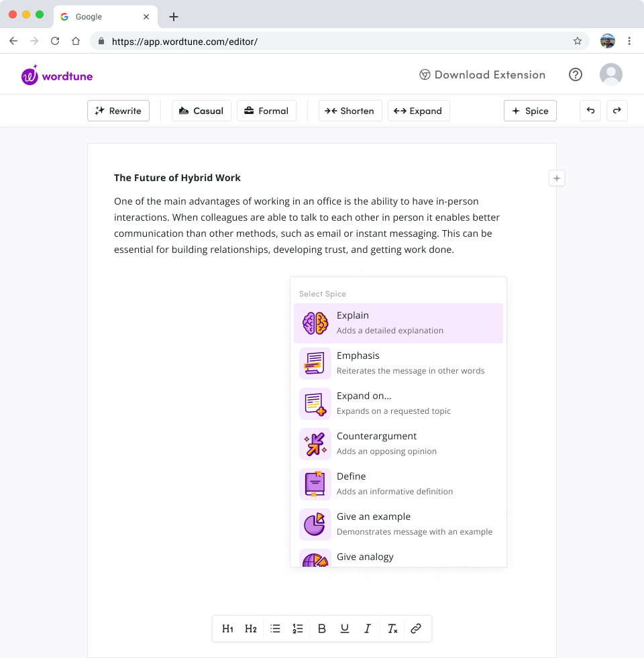Open the Chrome profile picture
The image size is (644, 658).
608,41
